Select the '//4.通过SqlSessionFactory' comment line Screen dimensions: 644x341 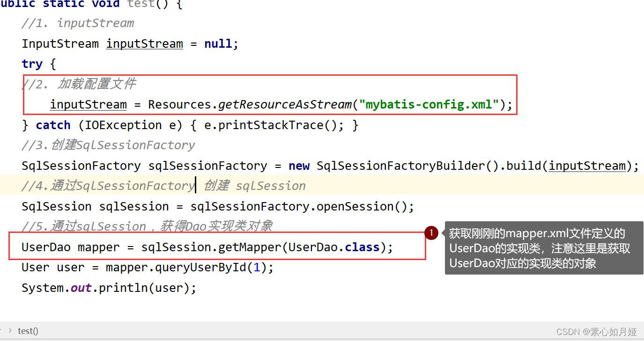point(163,186)
